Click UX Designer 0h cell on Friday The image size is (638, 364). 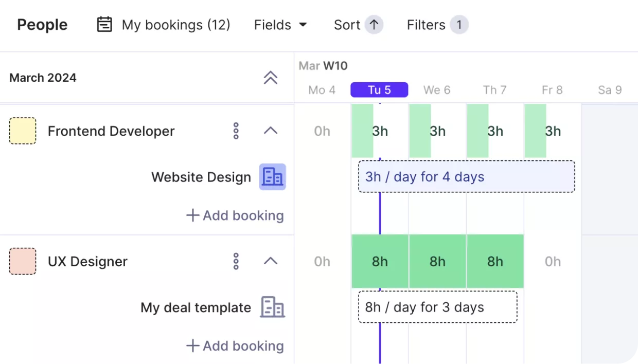point(553,262)
